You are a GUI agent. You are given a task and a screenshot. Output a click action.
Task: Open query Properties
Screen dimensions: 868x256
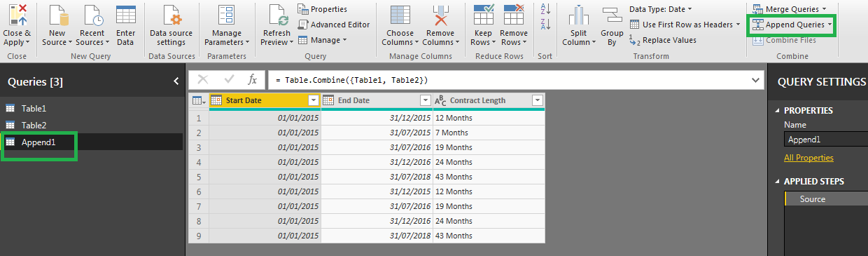[x=323, y=9]
